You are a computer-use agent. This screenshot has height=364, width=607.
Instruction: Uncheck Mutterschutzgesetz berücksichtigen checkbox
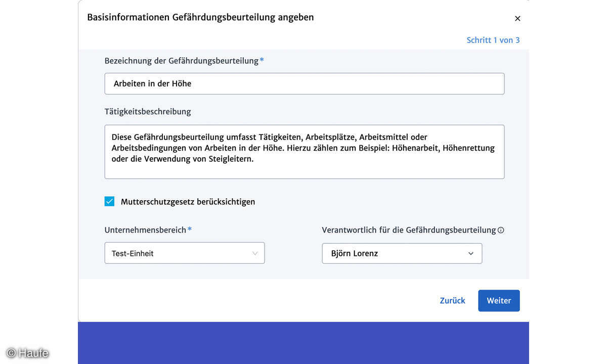coord(109,201)
